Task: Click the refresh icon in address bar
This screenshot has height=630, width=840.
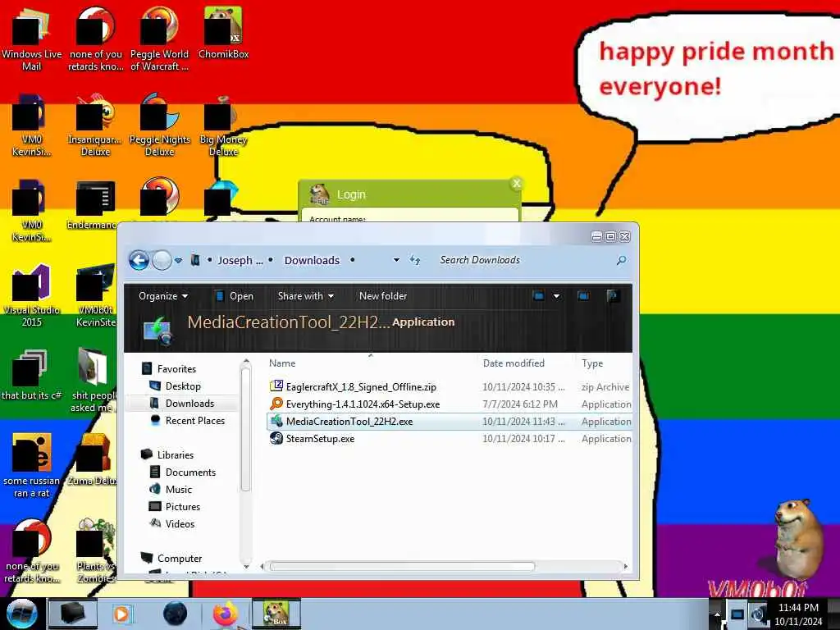Action: click(414, 260)
